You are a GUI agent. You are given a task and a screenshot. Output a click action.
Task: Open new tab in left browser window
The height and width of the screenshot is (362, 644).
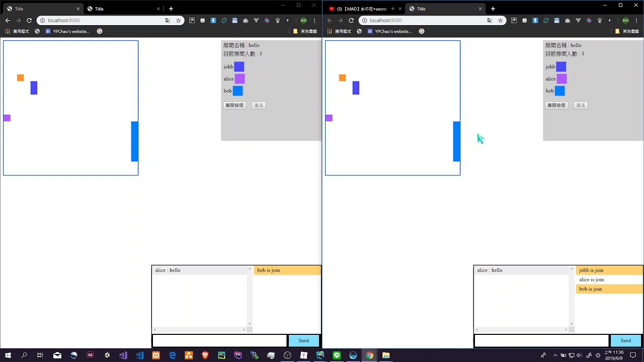[171, 9]
